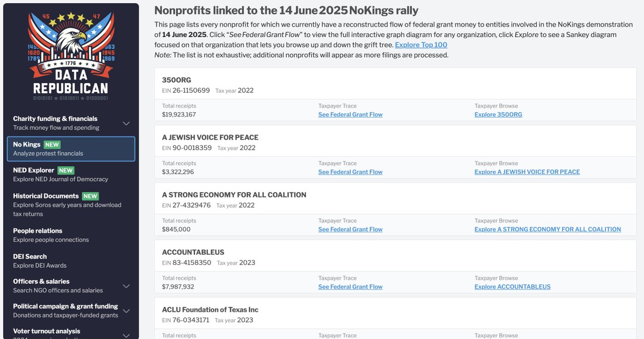Click EIN 26-1150699
The width and height of the screenshot is (644, 339).
click(186, 90)
